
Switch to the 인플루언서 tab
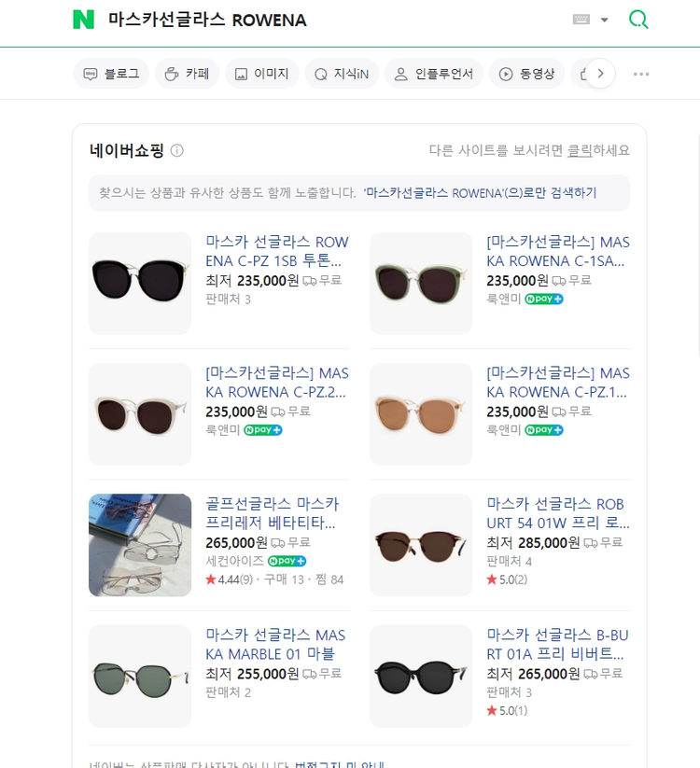[x=434, y=74]
